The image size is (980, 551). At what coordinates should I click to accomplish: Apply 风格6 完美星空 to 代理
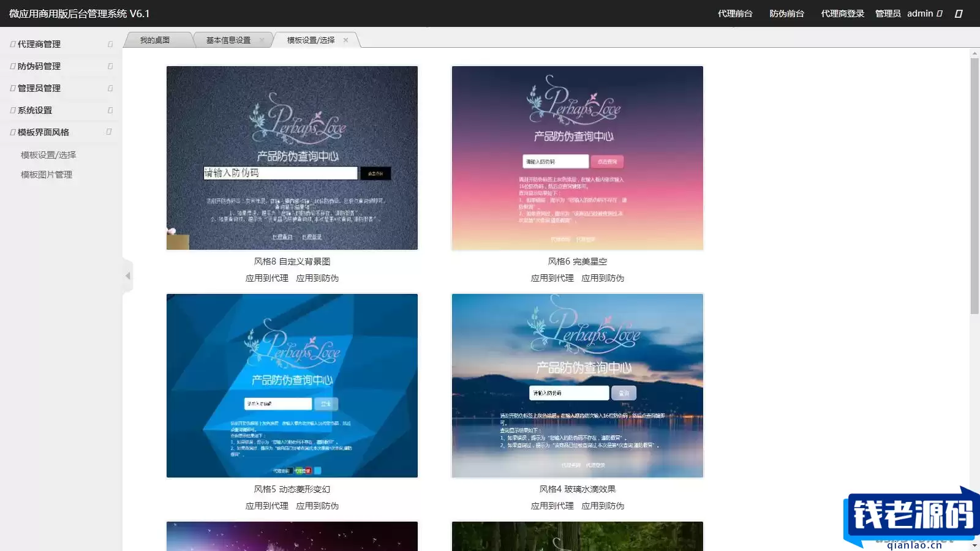point(552,278)
